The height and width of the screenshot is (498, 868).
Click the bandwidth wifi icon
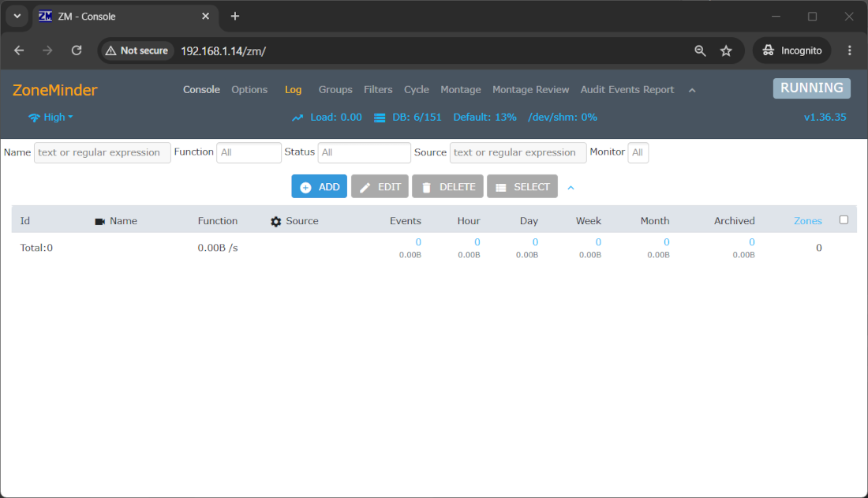pyautogui.click(x=34, y=118)
